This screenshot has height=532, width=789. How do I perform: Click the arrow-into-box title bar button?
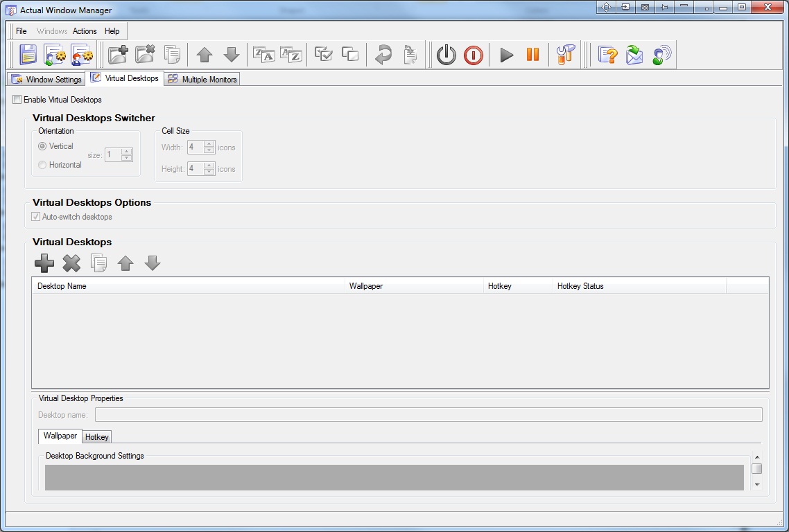(x=625, y=7)
